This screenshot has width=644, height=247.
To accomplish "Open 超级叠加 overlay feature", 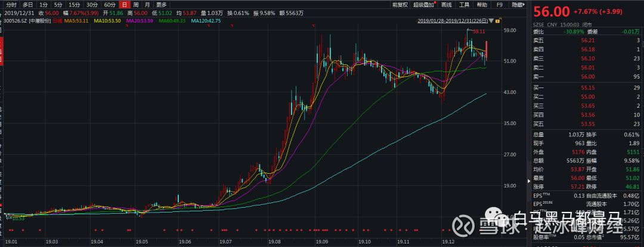I will pos(424,5).
